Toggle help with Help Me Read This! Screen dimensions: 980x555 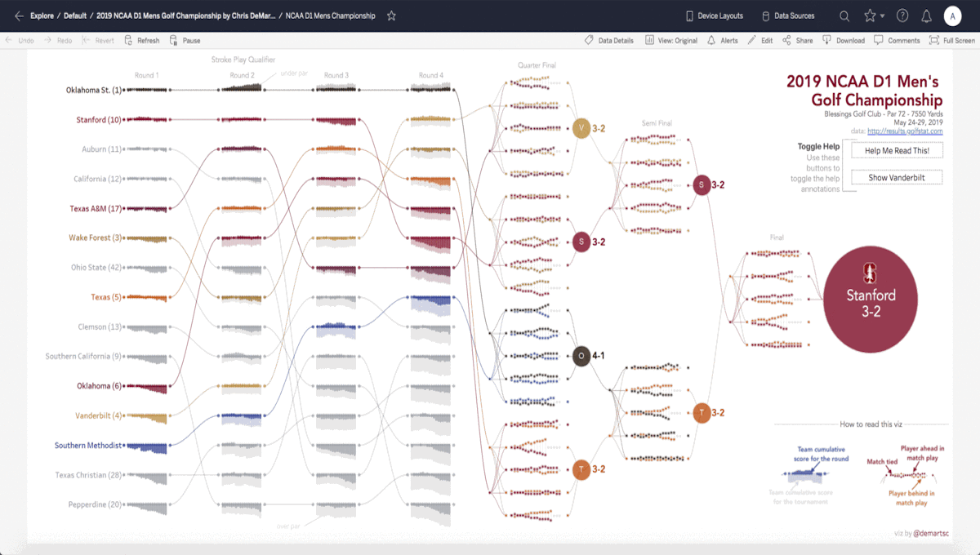click(x=897, y=150)
